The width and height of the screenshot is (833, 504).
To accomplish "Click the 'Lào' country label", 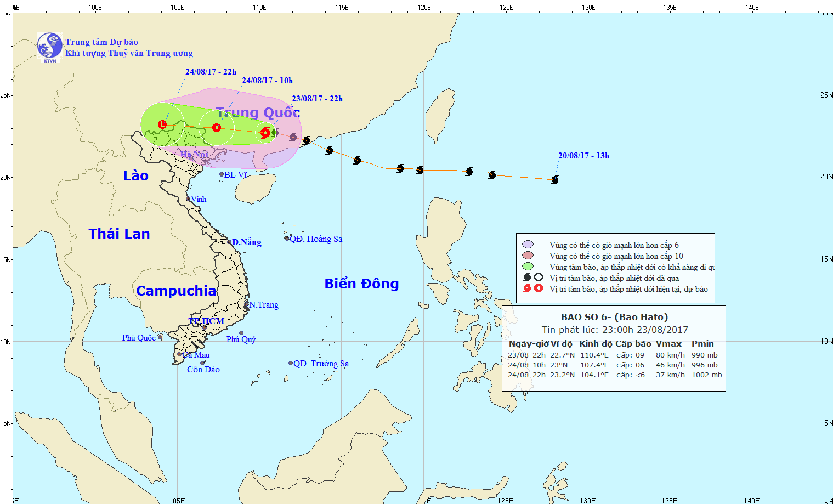I will (x=135, y=175).
